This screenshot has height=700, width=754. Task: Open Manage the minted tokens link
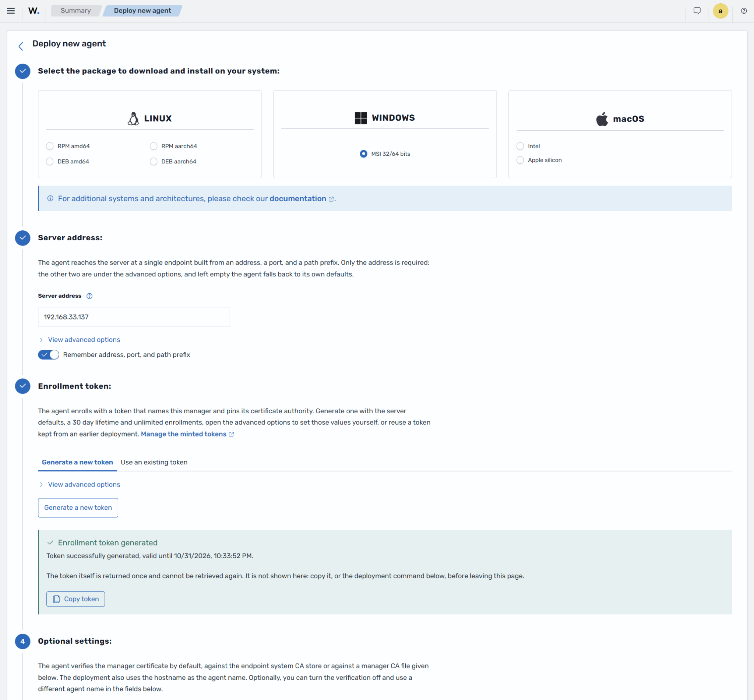(183, 434)
